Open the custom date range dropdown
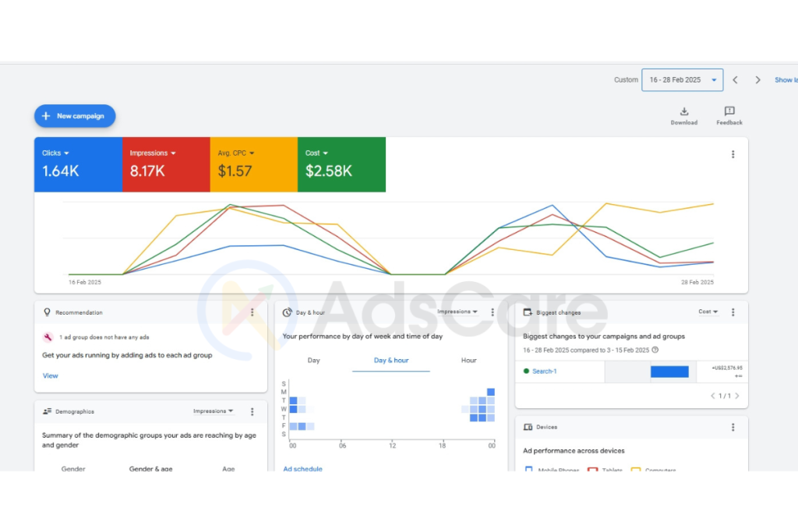The width and height of the screenshot is (798, 532). (x=682, y=80)
